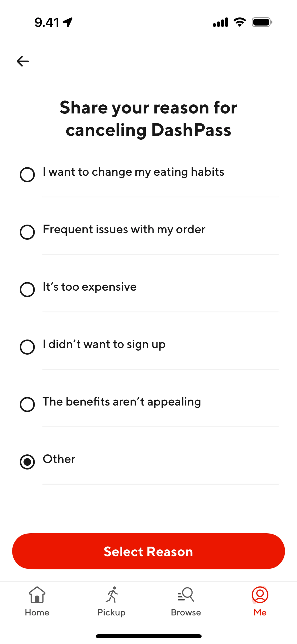Tap the Pickup tab label
Image resolution: width=297 pixels, height=644 pixels.
pos(112,613)
